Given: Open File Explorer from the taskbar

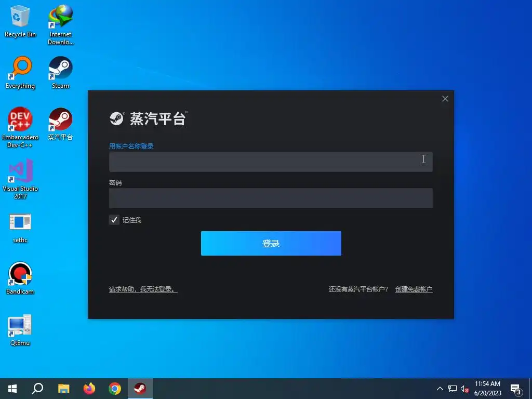Looking at the screenshot, I should click(63, 389).
